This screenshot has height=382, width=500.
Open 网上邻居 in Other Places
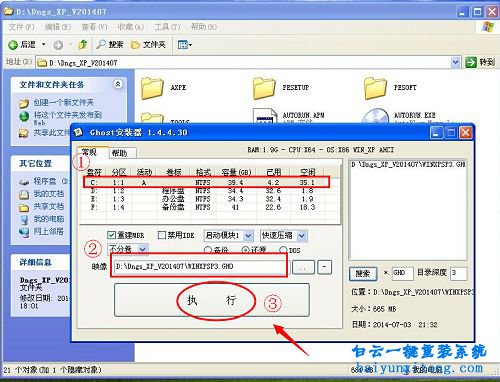(x=48, y=231)
